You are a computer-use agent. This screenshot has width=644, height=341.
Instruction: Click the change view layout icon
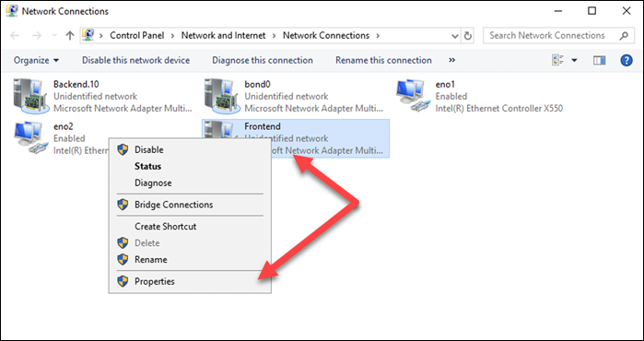(557, 61)
